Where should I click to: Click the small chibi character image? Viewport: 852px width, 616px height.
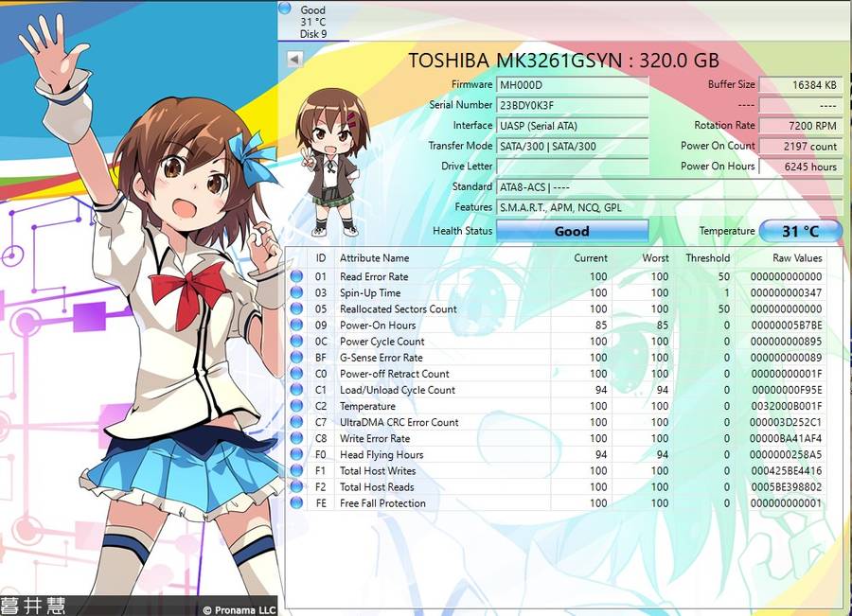[x=327, y=161]
